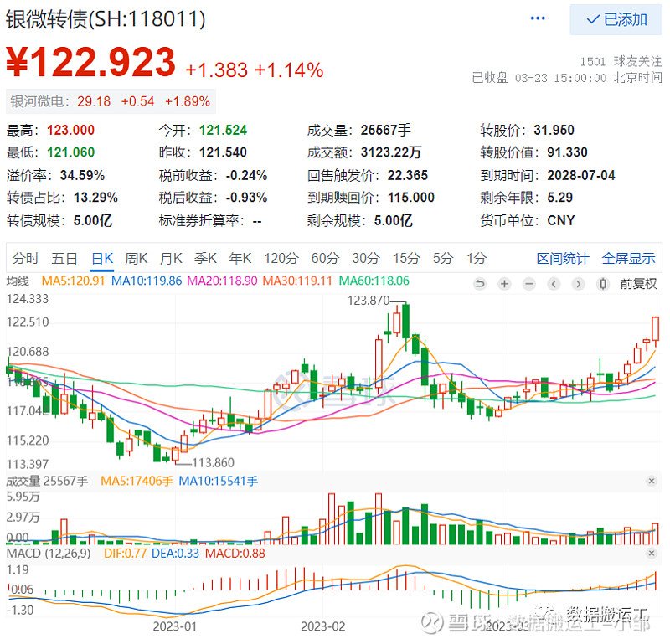Click the volume MA5:17406手 label
670x644 pixels.
[x=137, y=482]
